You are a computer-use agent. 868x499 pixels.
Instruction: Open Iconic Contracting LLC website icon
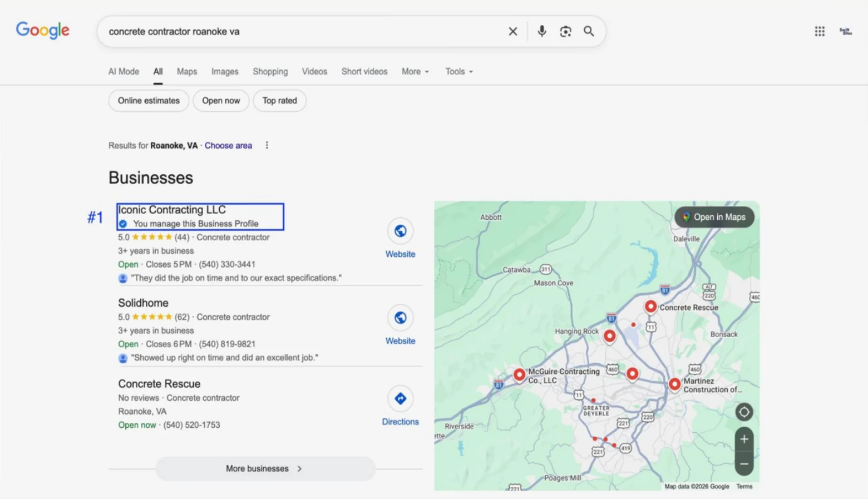click(x=400, y=231)
